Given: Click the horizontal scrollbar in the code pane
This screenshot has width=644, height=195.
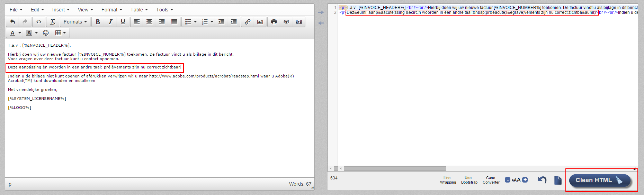Looking at the screenshot, I should click(395, 169).
